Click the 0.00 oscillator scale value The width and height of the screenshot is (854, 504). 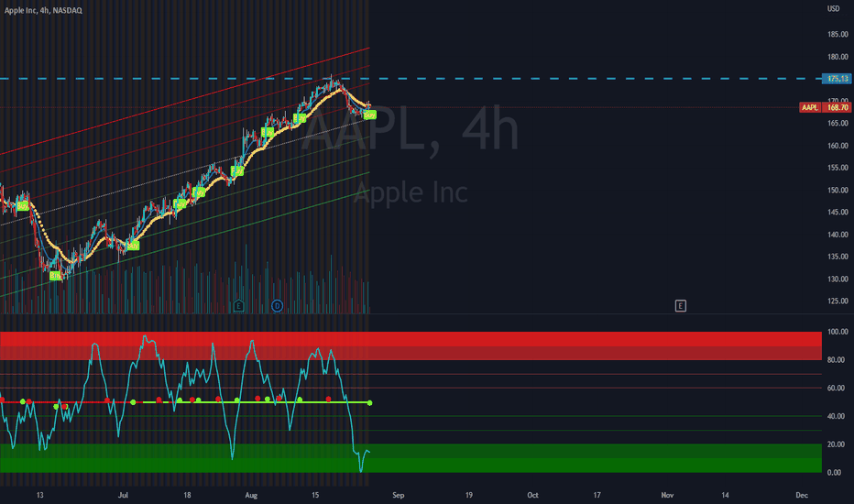pos(835,473)
